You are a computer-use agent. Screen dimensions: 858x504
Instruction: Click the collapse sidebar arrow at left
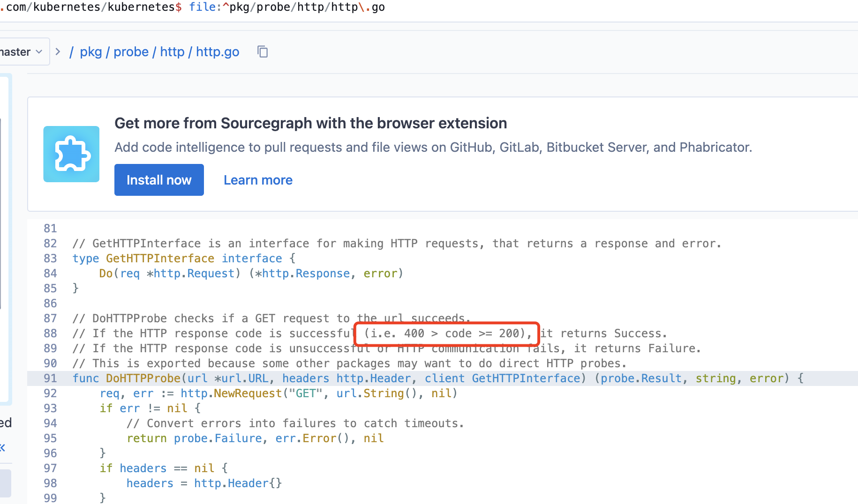2,448
